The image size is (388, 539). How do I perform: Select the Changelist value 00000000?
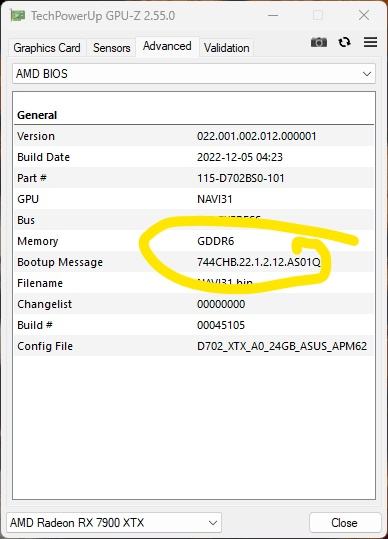pyautogui.click(x=221, y=304)
